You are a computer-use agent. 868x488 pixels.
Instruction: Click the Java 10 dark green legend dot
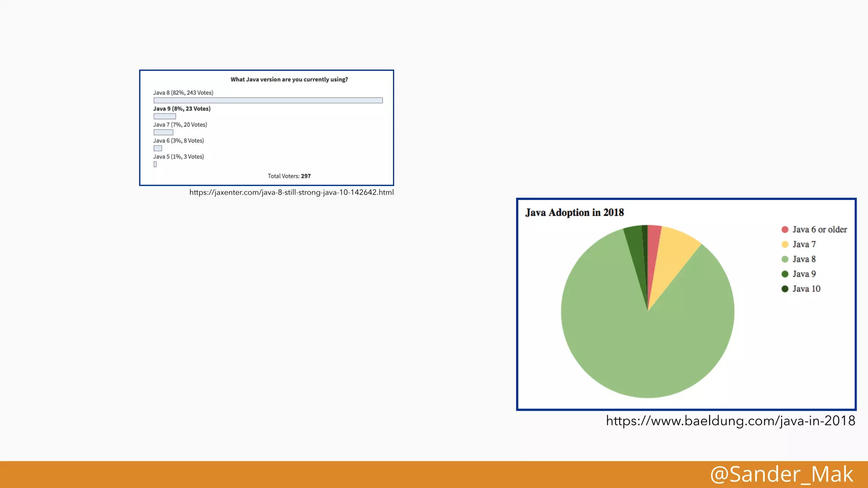[785, 289]
